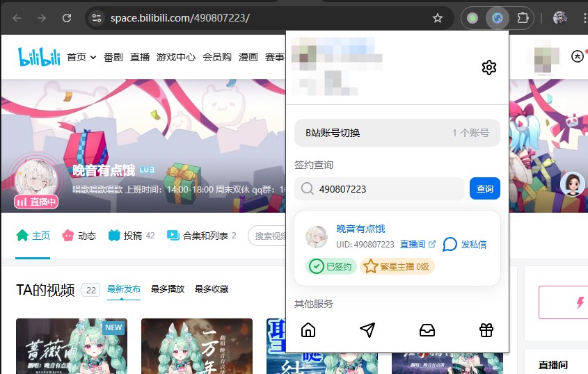Reload the page
This screenshot has width=588, height=374.
[x=67, y=18]
